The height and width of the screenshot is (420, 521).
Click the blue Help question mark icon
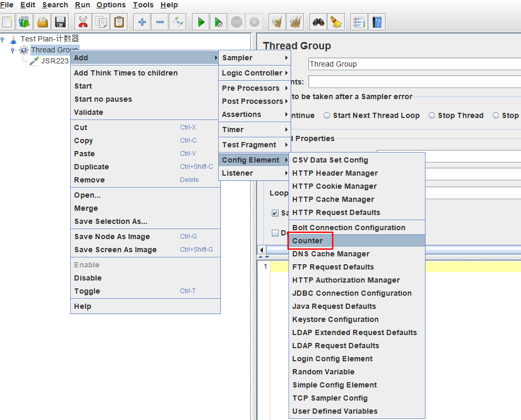377,22
